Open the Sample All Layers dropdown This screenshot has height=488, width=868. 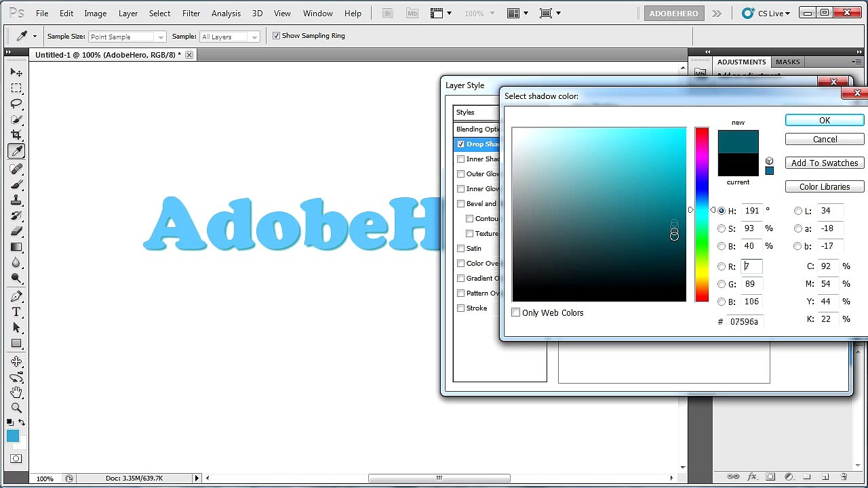tap(229, 37)
